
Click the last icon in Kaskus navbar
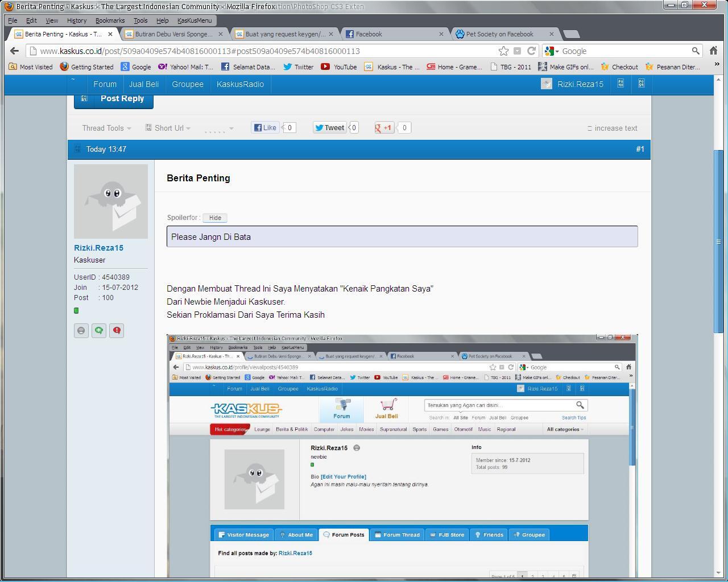(x=642, y=84)
